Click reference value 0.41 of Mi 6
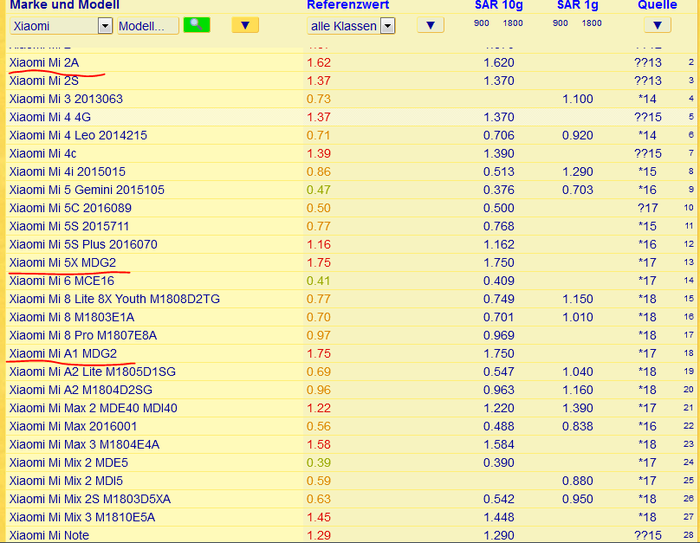The height and width of the screenshot is (543, 700). 319,281
